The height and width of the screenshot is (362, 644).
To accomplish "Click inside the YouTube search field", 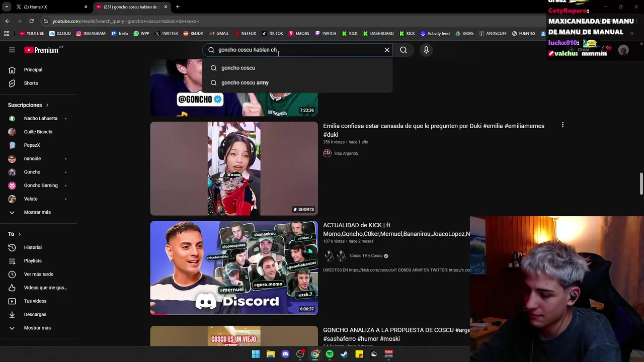I will tap(297, 50).
